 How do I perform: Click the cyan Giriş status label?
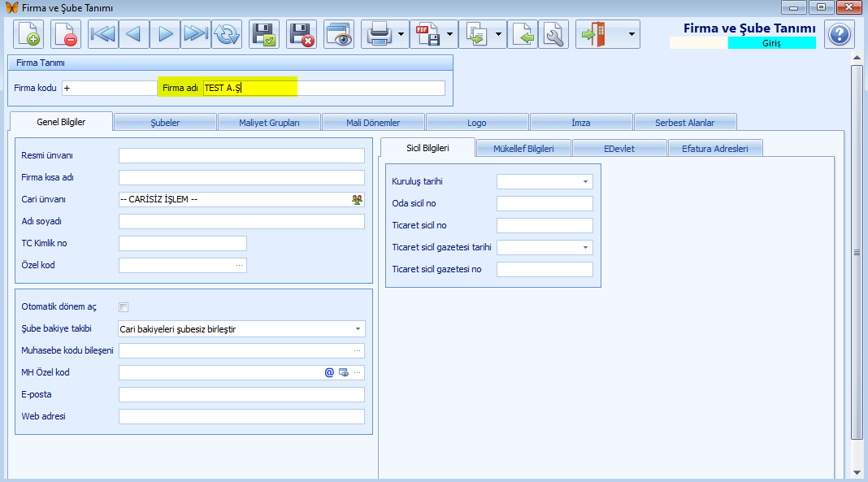click(x=771, y=43)
